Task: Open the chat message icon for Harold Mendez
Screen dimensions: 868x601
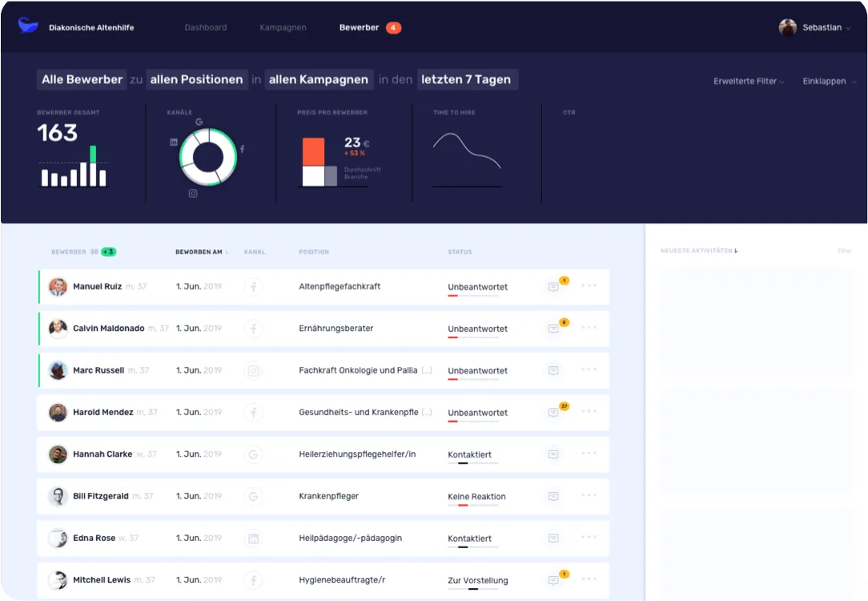Action: 553,412
